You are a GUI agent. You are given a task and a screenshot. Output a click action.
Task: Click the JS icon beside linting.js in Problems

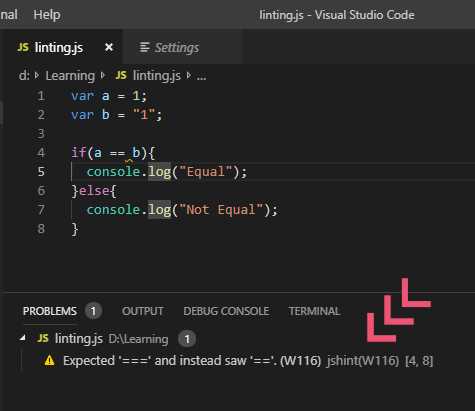[43, 338]
